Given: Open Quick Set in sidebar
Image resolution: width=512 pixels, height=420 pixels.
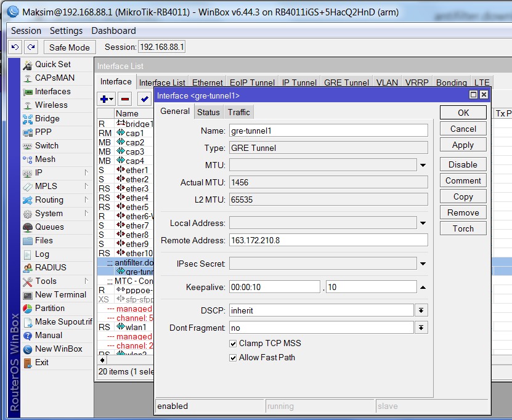Looking at the screenshot, I should point(52,64).
